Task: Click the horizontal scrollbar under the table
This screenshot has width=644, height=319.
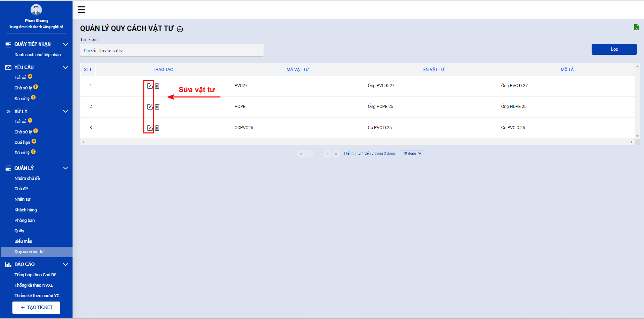Action: pyautogui.click(x=357, y=142)
